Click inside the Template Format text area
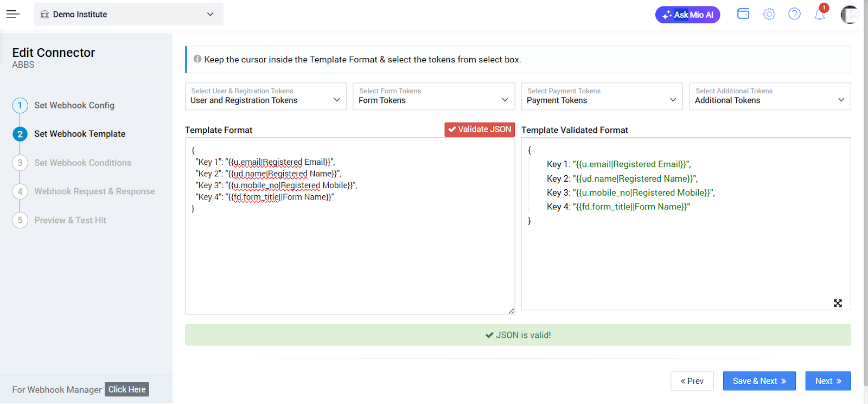868x404 pixels. pyautogui.click(x=349, y=255)
